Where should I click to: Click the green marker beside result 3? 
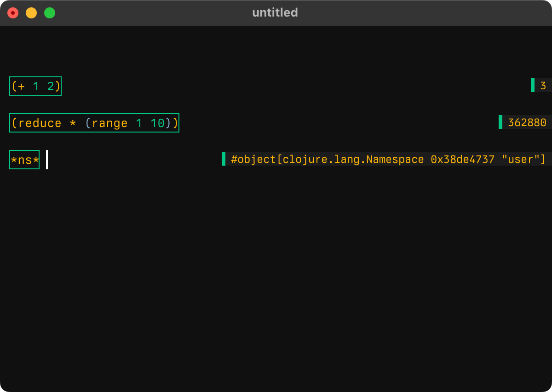tap(533, 85)
